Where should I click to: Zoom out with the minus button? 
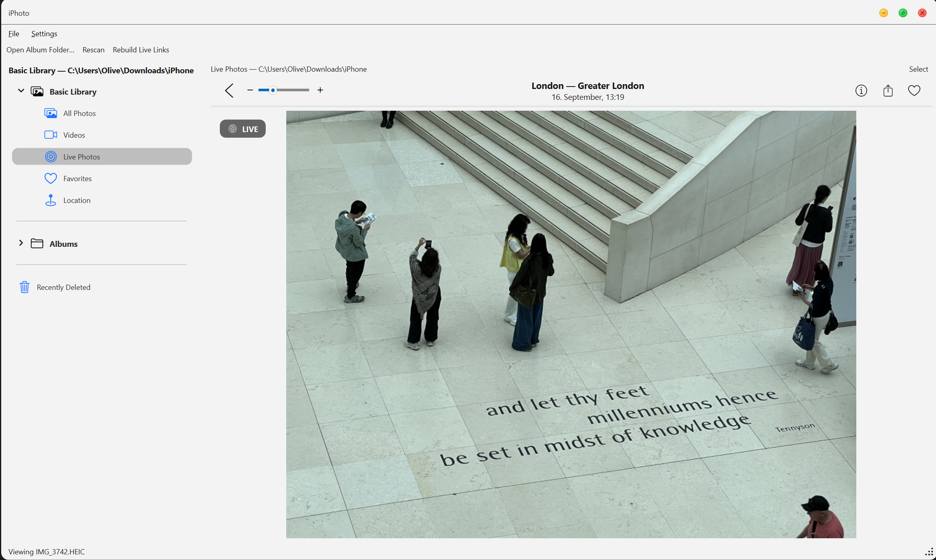[250, 90]
